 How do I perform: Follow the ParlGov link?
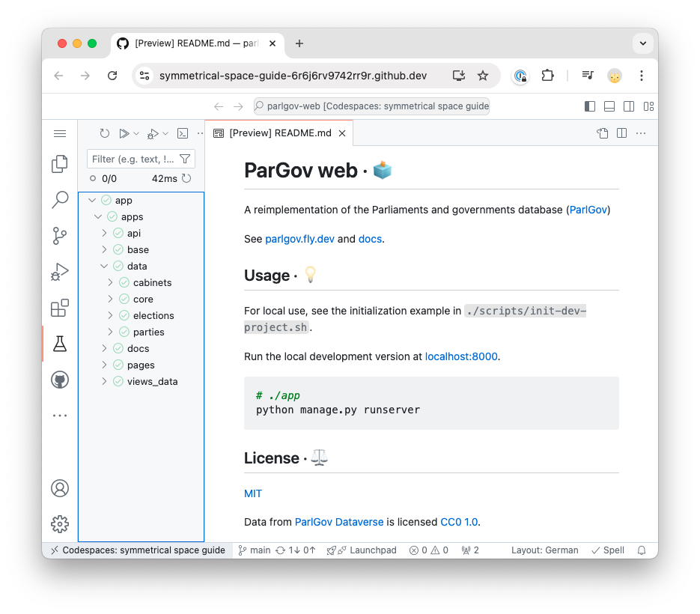click(588, 210)
